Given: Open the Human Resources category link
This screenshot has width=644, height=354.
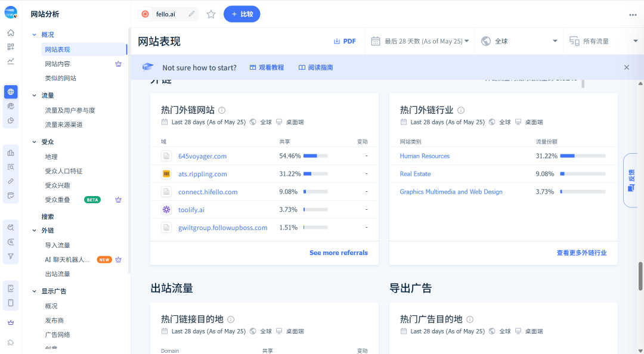Looking at the screenshot, I should (425, 156).
